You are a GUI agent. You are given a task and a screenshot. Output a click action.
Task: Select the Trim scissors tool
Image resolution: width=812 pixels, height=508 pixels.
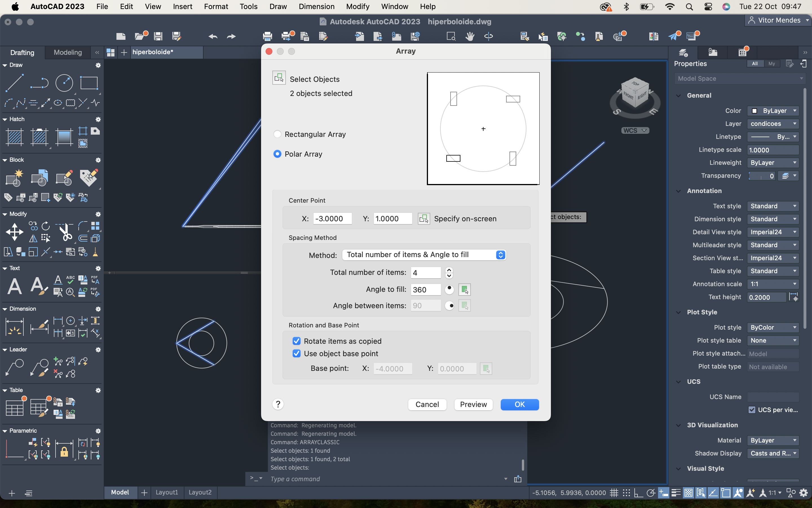click(66, 232)
